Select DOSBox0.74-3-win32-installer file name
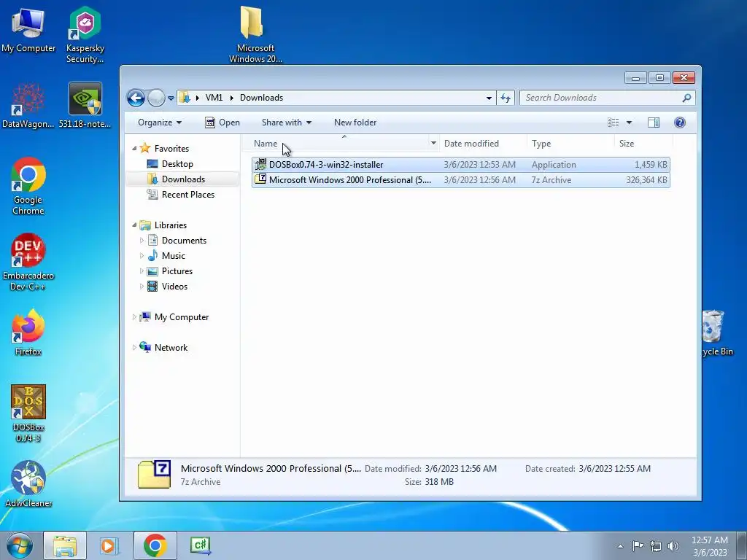Viewport: 747px width, 560px height. point(326,165)
